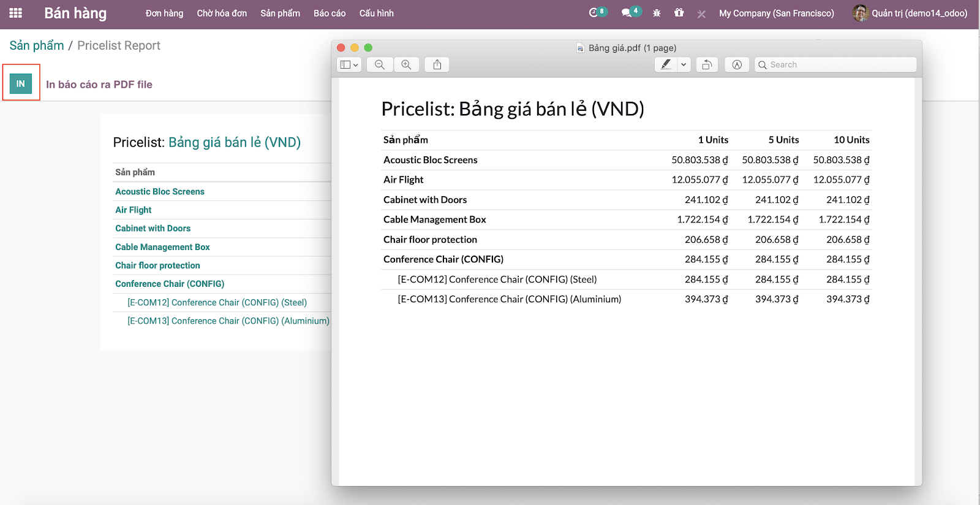The image size is (980, 505).
Task: Open the apps grid menu icon
Action: [x=16, y=13]
